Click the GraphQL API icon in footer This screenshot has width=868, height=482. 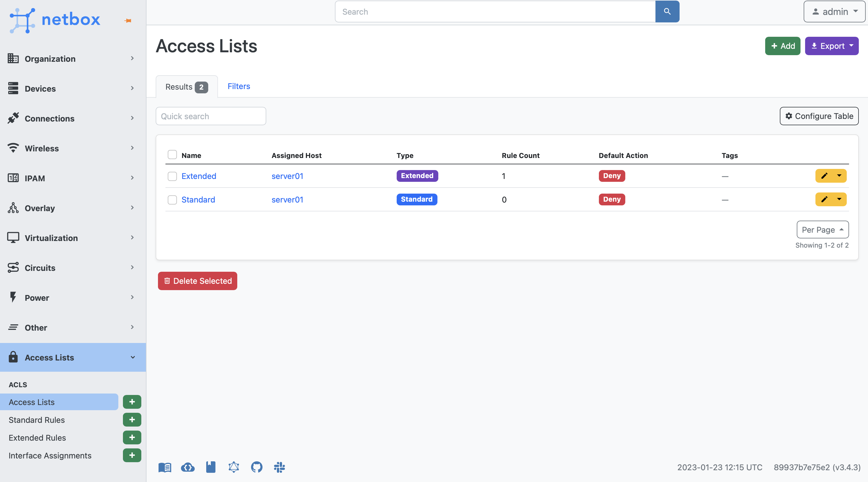click(234, 468)
